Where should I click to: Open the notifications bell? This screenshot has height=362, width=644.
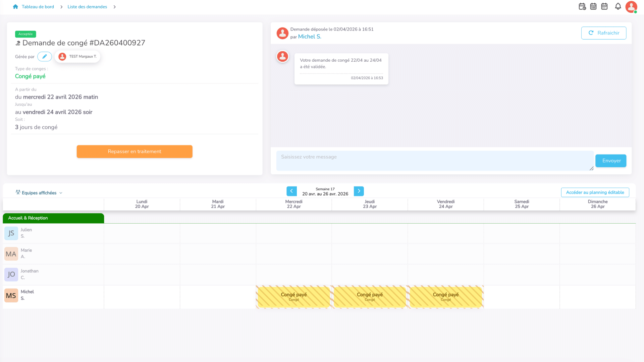pos(618,6)
